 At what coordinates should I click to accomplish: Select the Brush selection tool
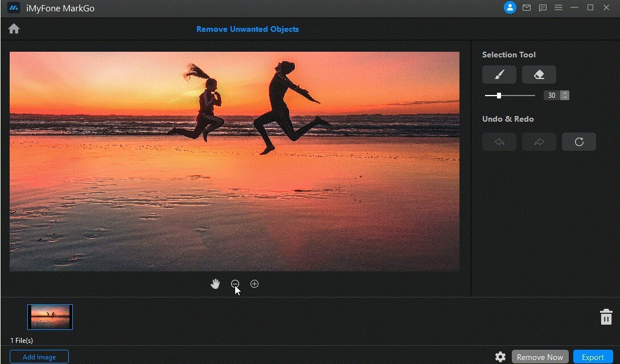[499, 75]
